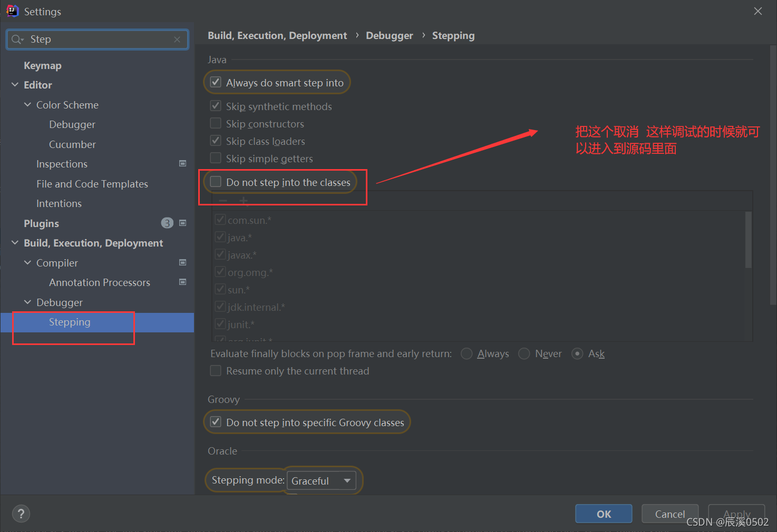Toggle Always do smart step into checkbox

point(216,82)
